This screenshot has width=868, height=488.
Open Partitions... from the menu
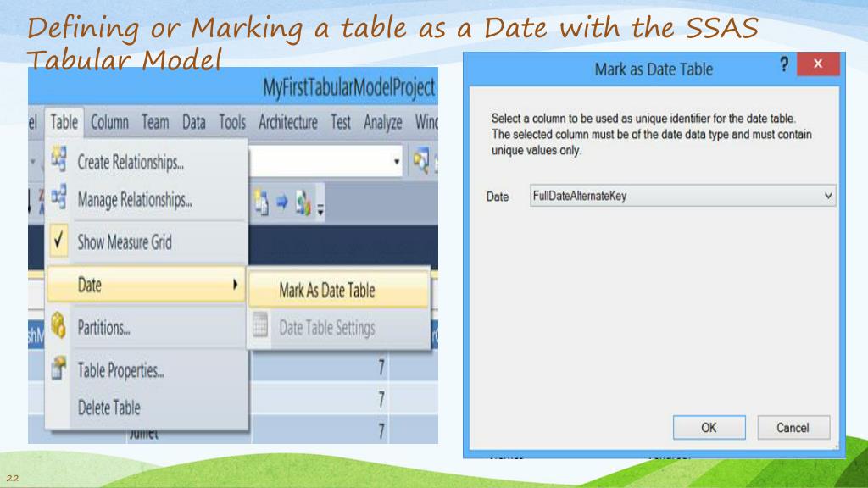tap(147, 328)
